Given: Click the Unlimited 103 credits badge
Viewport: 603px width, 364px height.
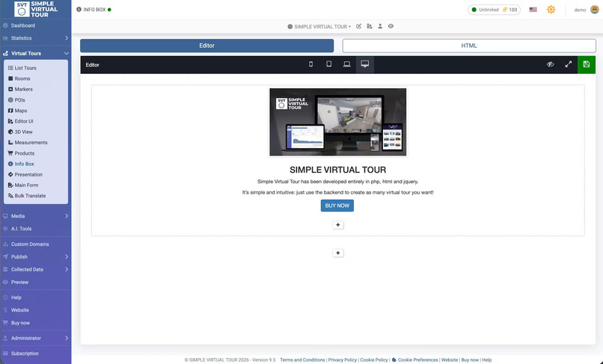Looking at the screenshot, I should click(495, 10).
